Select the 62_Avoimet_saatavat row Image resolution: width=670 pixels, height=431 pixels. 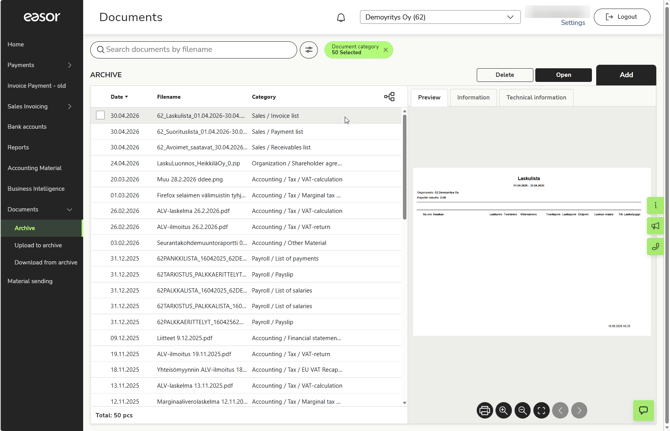pyautogui.click(x=246, y=147)
